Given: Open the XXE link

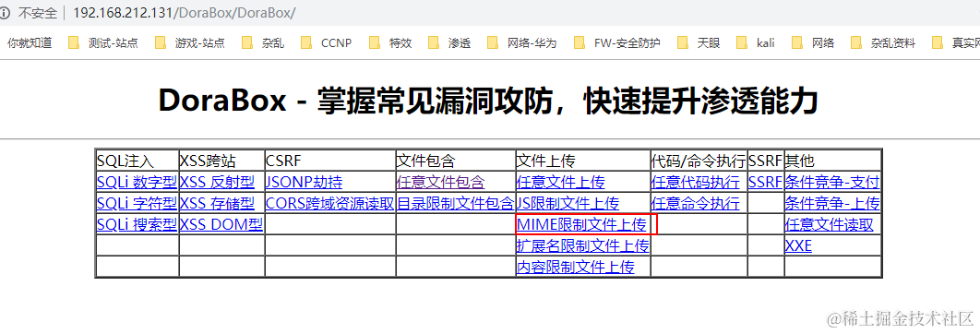Looking at the screenshot, I should tap(798, 245).
